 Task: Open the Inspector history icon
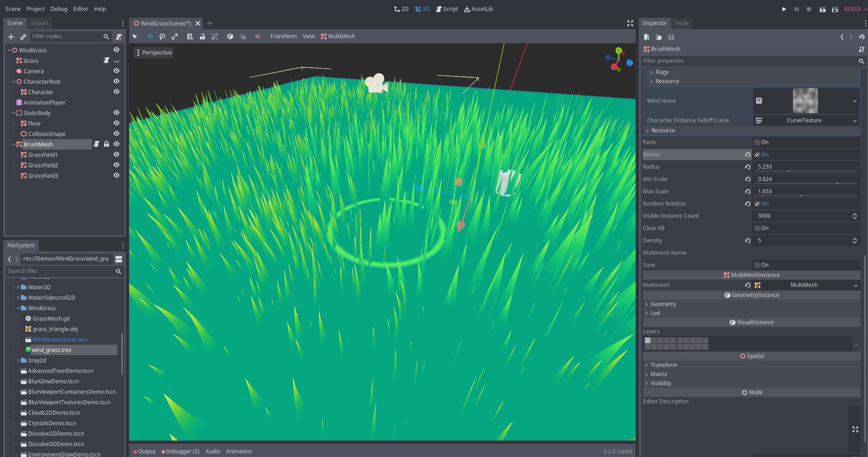(862, 37)
